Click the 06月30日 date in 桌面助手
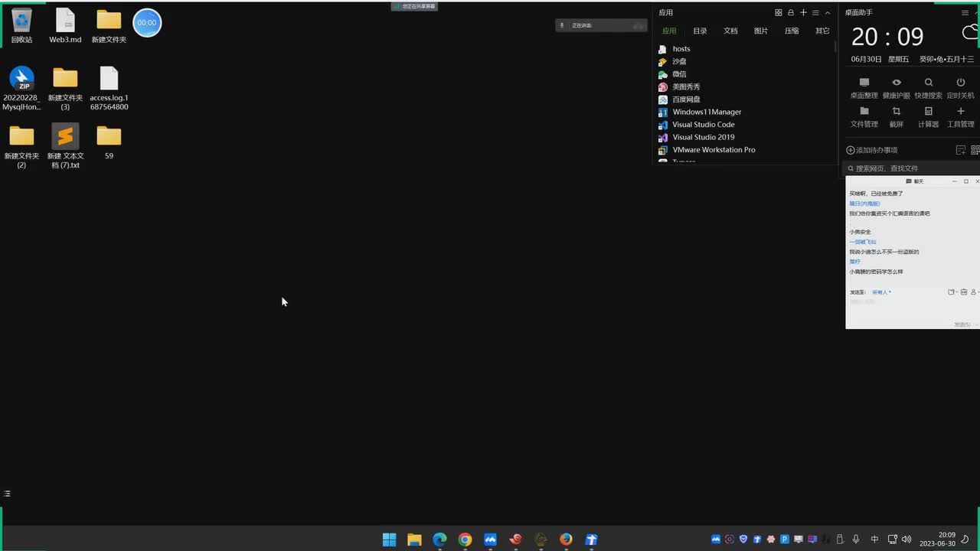Screen dimensions: 980x551 [866, 59]
